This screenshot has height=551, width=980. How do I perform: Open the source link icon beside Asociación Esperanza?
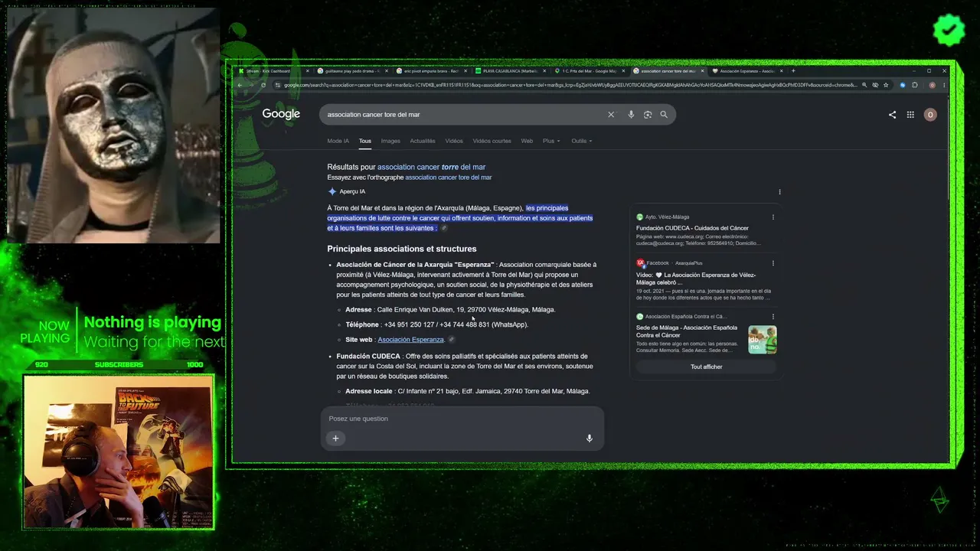tap(451, 340)
